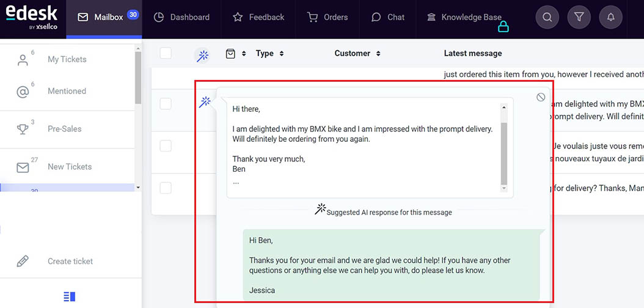Open notifications bell icon

pos(610,17)
